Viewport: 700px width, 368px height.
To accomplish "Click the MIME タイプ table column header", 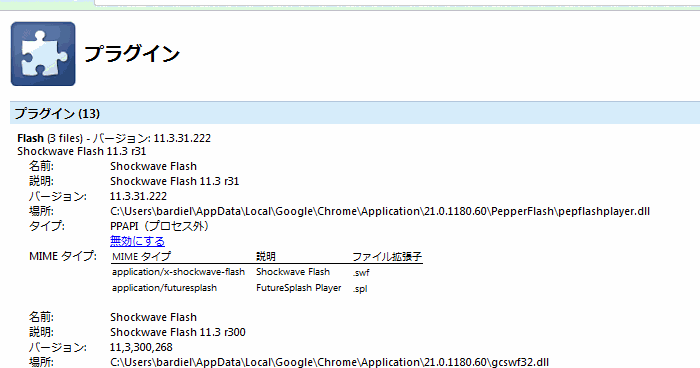I will (141, 256).
